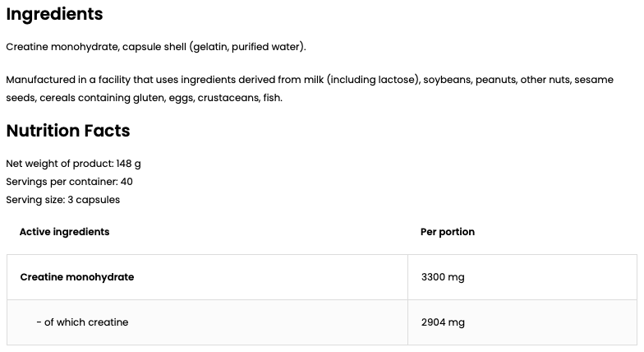Click the Per portion column header
644x352 pixels.
tap(448, 232)
